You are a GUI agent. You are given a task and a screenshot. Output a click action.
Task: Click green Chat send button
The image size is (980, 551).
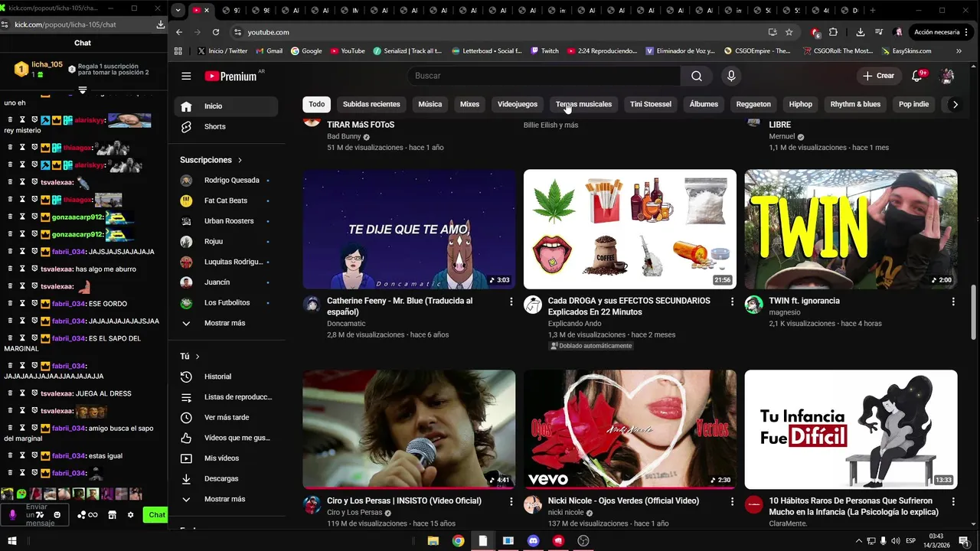coord(156,515)
